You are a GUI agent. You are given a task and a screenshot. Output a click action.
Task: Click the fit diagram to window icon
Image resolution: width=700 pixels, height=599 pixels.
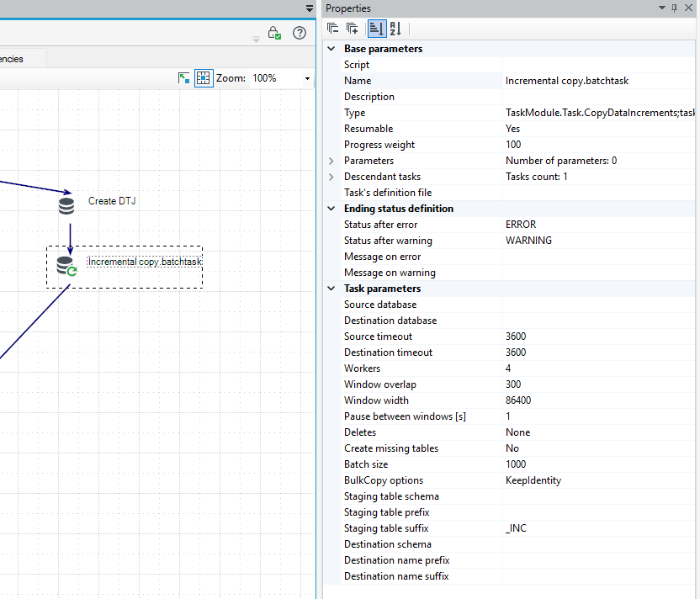pyautogui.click(x=183, y=78)
